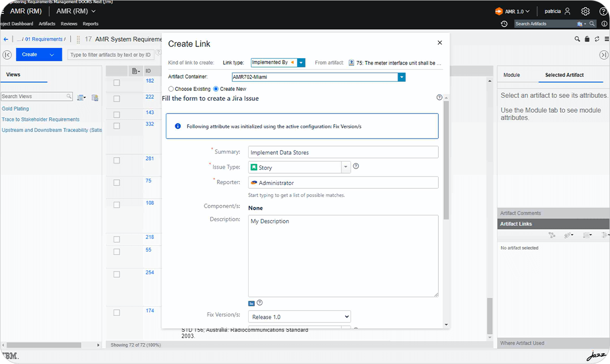This screenshot has height=364, width=610.
Task: Click the Search Artifacts input field
Action: pos(546,24)
